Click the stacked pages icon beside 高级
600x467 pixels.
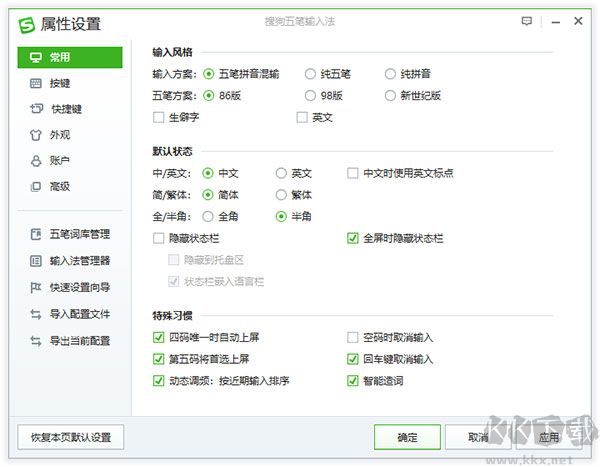point(36,186)
